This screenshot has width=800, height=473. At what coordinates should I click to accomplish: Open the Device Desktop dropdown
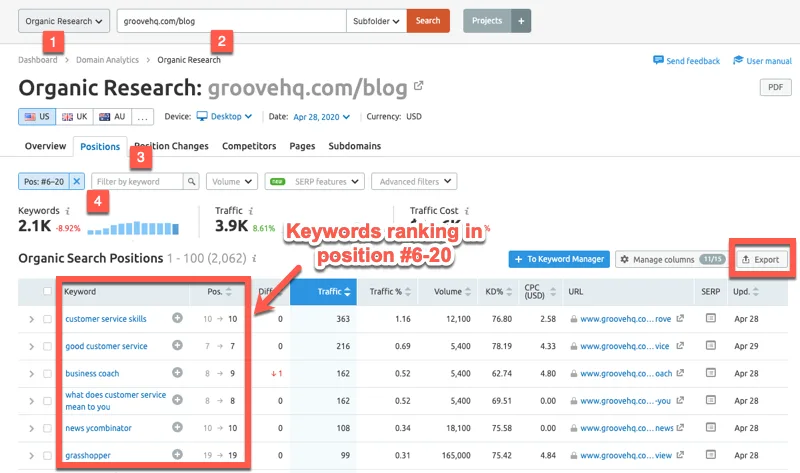(224, 116)
